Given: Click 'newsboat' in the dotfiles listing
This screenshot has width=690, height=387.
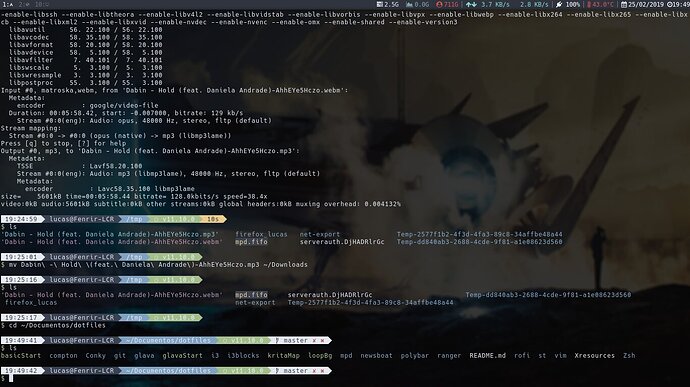Looking at the screenshot, I should click(376, 356).
